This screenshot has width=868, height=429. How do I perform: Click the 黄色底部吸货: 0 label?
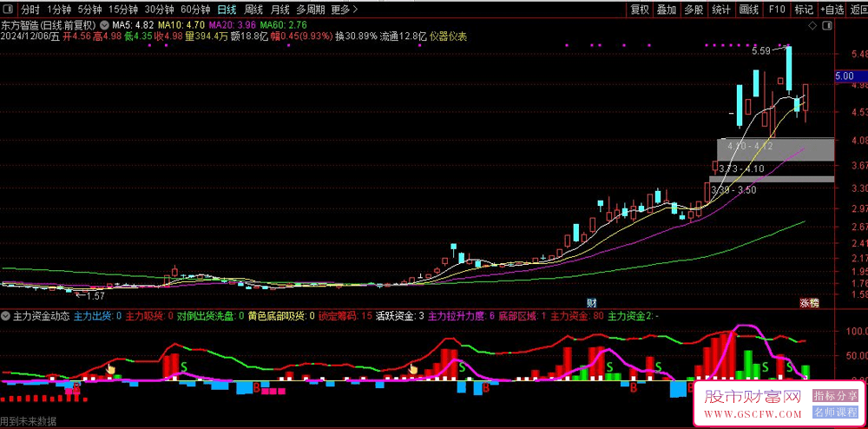coord(281,316)
